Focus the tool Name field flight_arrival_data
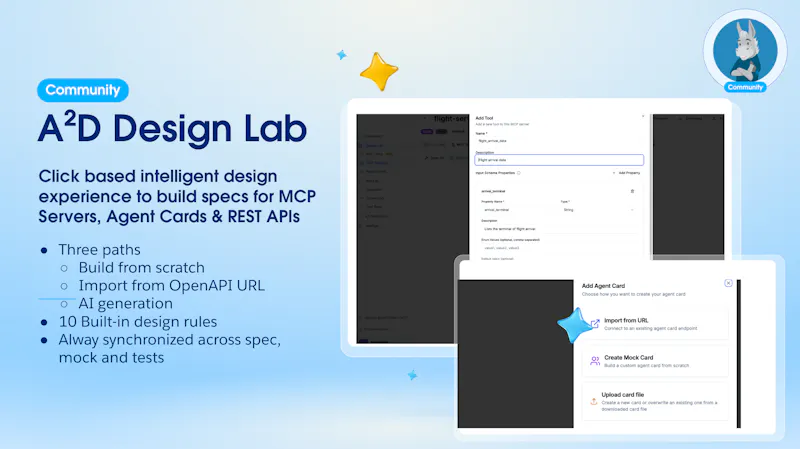Viewport: 800px width, 449px height. (559, 141)
